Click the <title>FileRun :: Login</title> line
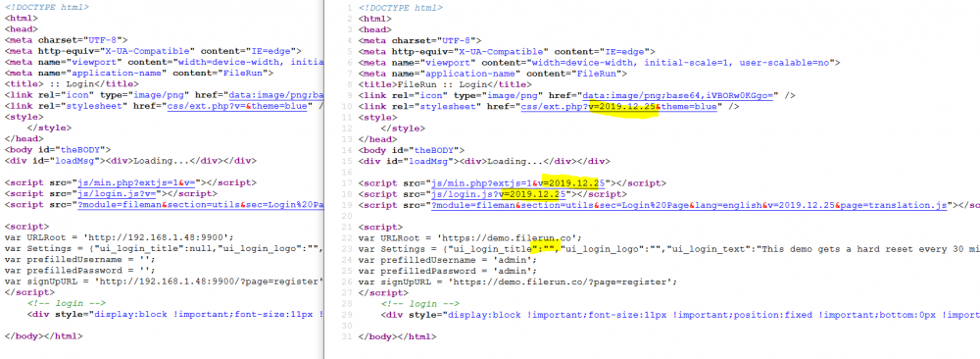This screenshot has height=359, width=980. pyautogui.click(x=446, y=84)
